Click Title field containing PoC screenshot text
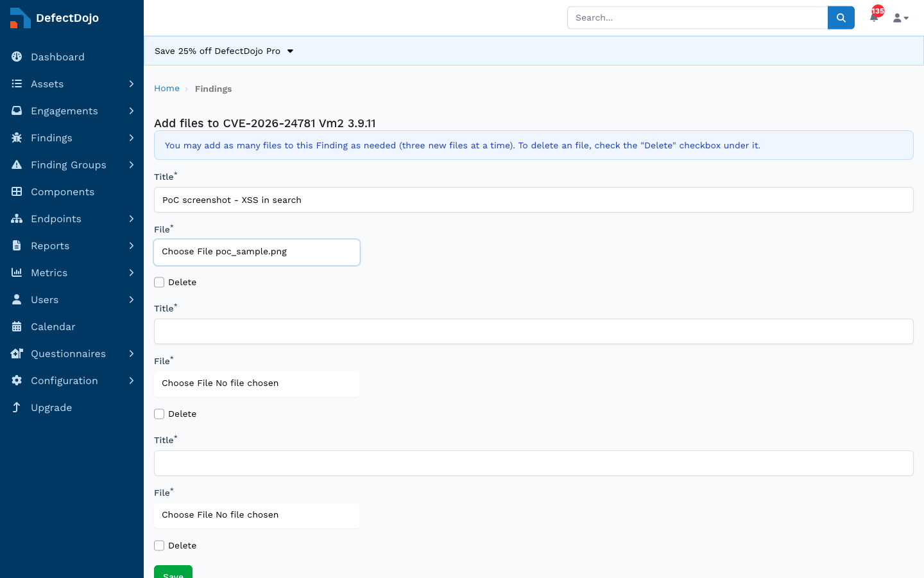This screenshot has height=578, width=924. click(x=534, y=200)
